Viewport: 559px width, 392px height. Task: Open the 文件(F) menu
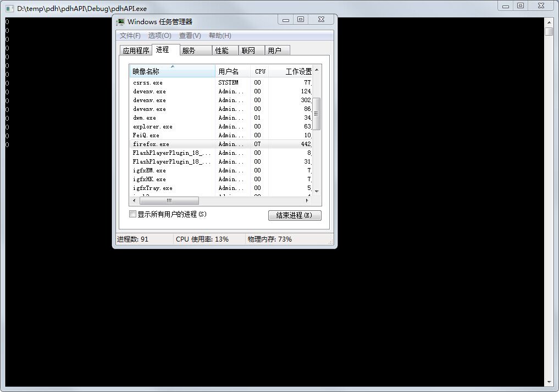[x=130, y=36]
